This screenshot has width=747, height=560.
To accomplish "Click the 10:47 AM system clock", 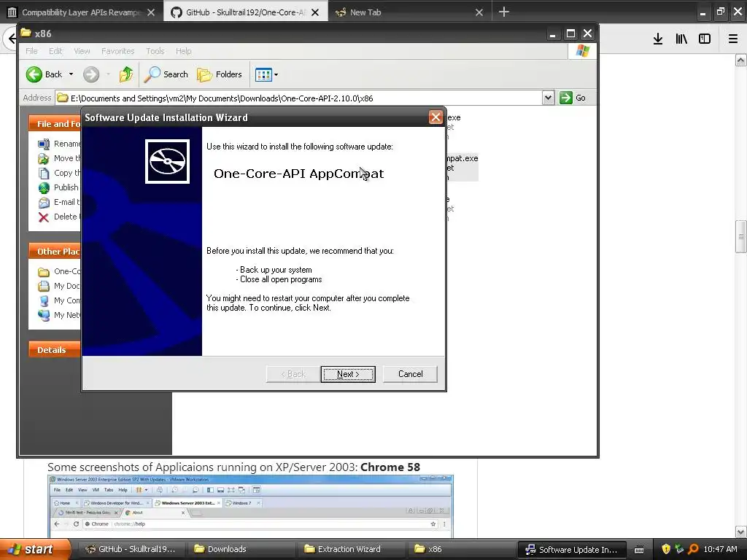I will [x=720, y=549].
